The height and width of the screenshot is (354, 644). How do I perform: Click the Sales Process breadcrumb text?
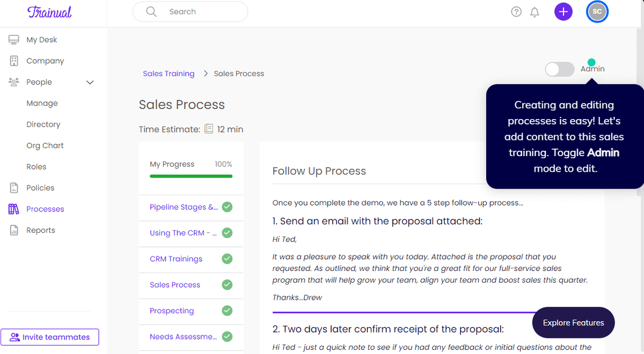click(239, 73)
